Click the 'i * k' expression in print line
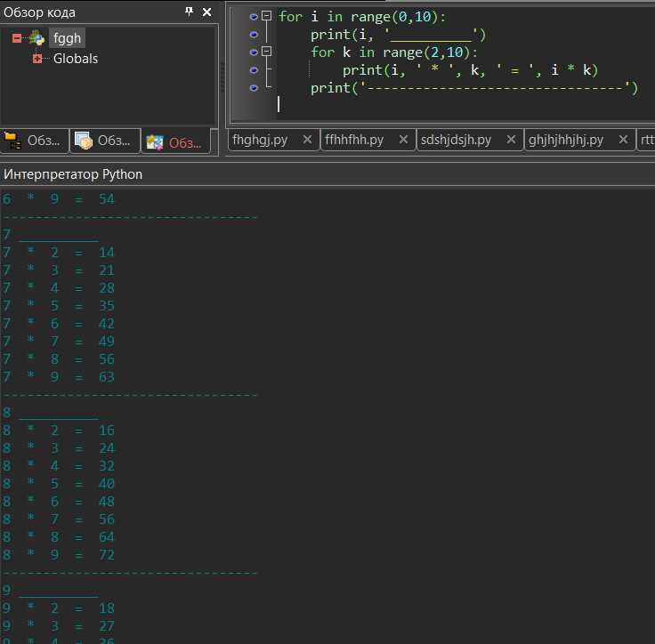This screenshot has height=644, width=655. coord(571,69)
